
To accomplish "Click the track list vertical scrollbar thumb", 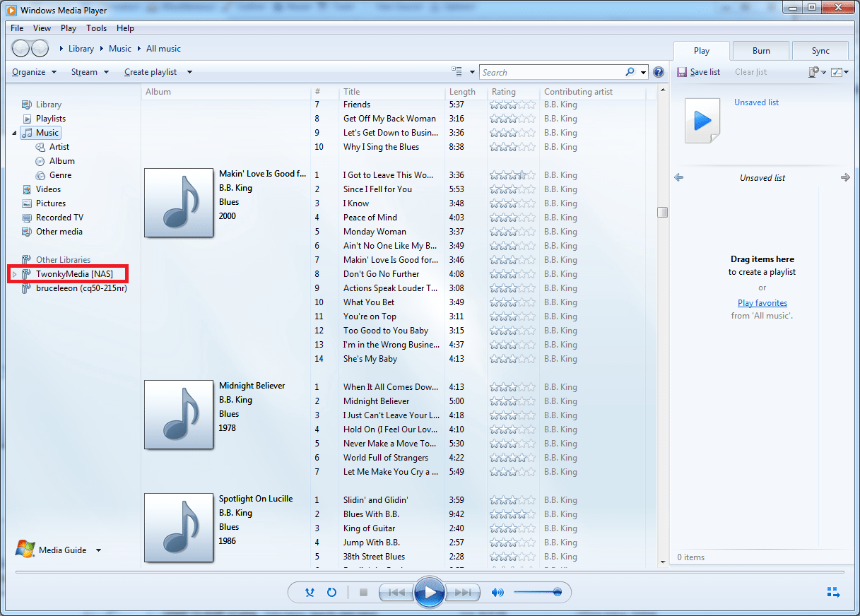I will [662, 212].
